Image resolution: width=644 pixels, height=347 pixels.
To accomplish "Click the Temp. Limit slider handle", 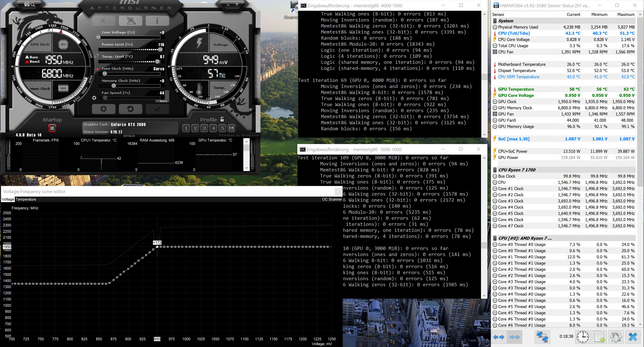I will [157, 62].
